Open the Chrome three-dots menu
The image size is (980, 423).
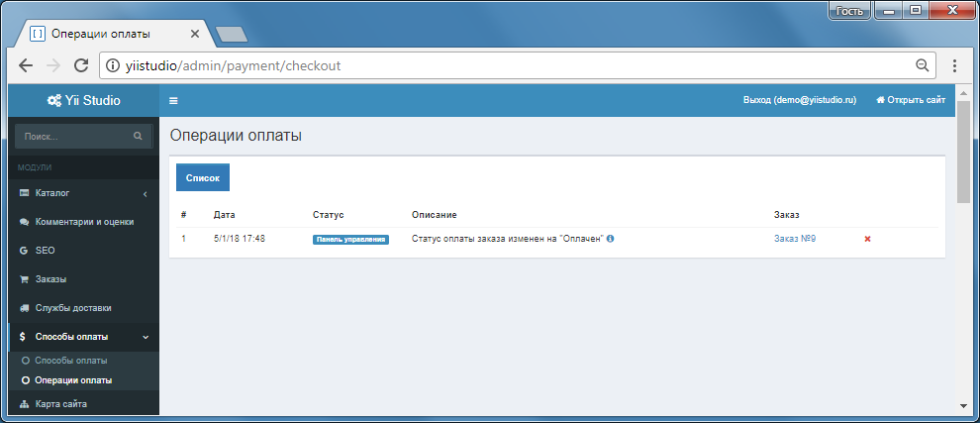[954, 65]
